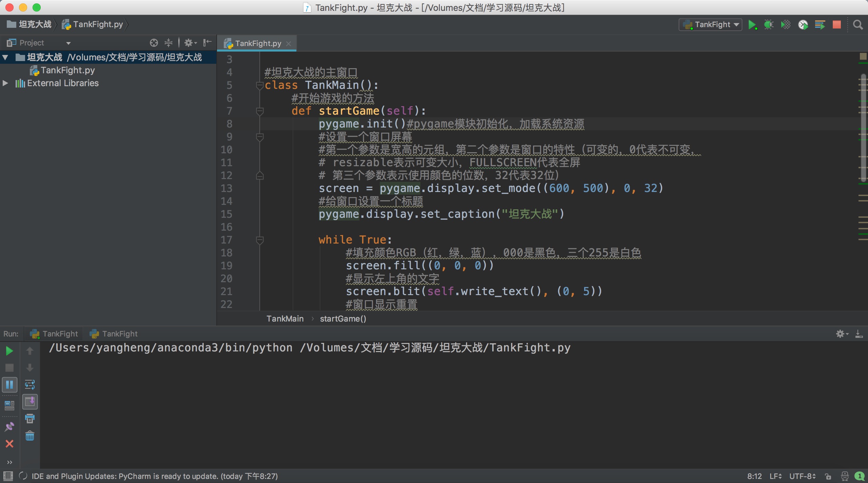Toggle pause output in the run panel
Image resolution: width=868 pixels, height=483 pixels.
coord(9,385)
